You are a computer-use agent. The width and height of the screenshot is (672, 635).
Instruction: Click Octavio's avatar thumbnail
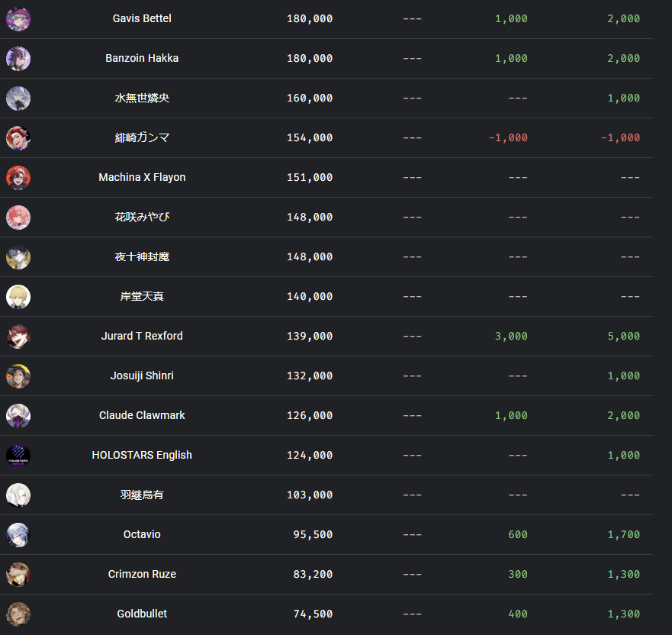18,535
